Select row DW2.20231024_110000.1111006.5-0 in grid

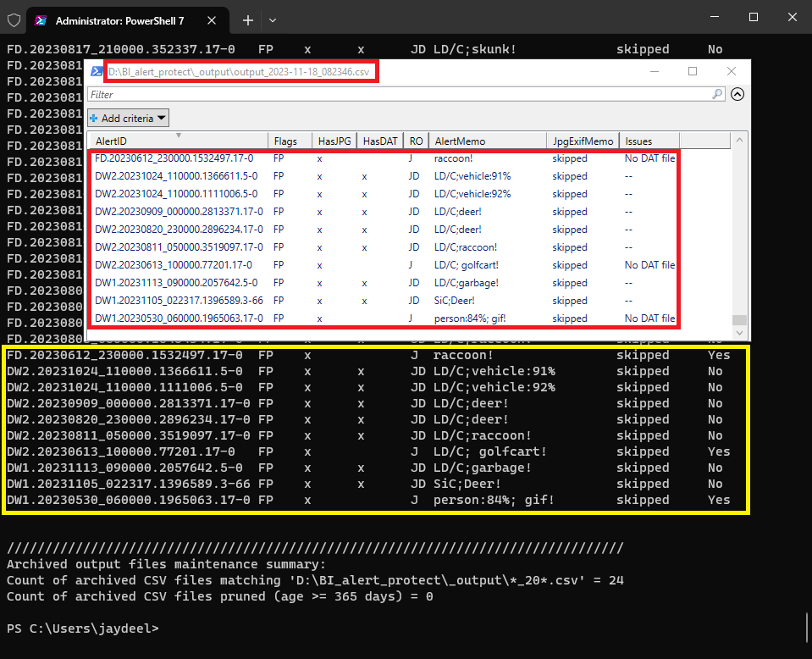point(384,194)
